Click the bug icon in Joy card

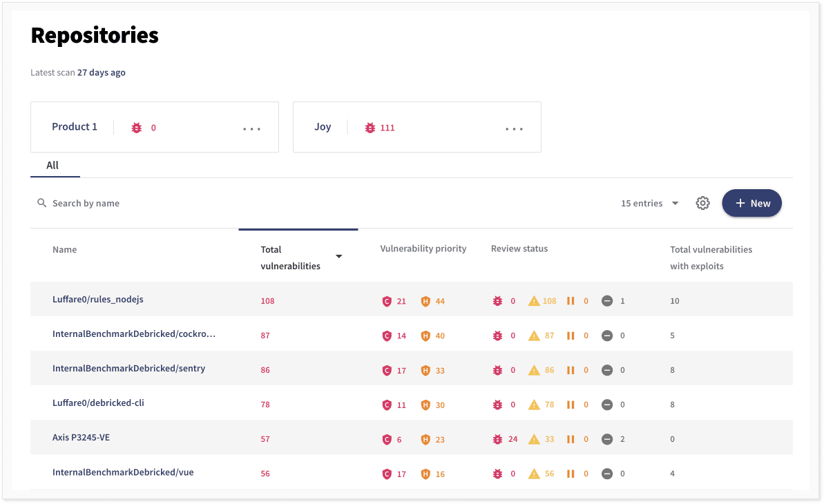point(370,128)
